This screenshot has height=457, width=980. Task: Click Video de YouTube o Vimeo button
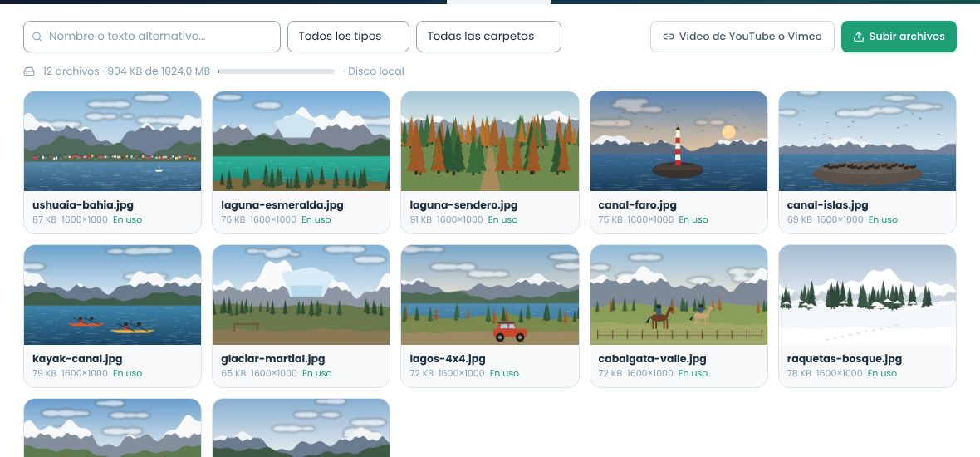point(742,37)
